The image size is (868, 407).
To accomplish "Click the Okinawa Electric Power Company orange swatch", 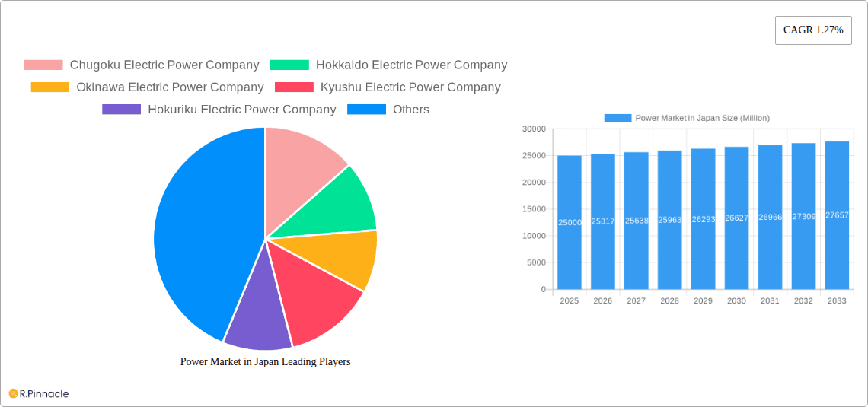I will point(50,87).
